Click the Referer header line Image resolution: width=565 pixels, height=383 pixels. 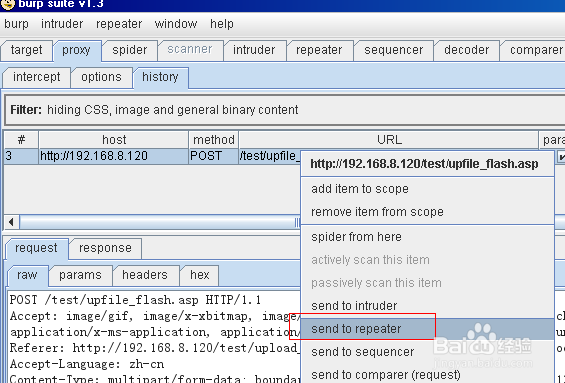pyautogui.click(x=155, y=348)
